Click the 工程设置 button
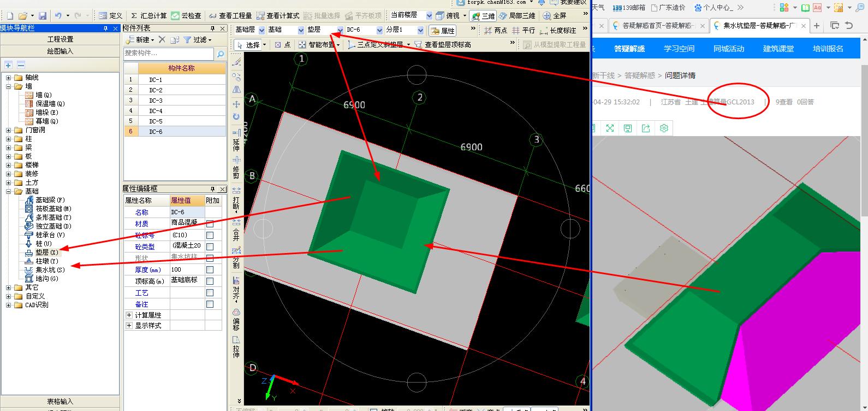Viewport: 868px width, 411px height. (60, 39)
